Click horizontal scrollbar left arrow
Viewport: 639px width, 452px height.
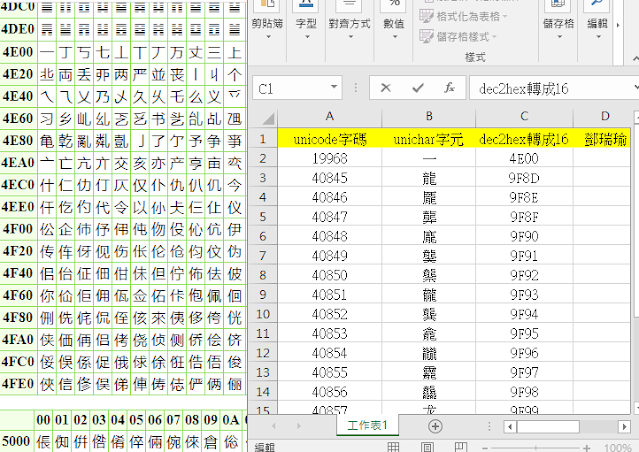[x=509, y=427]
